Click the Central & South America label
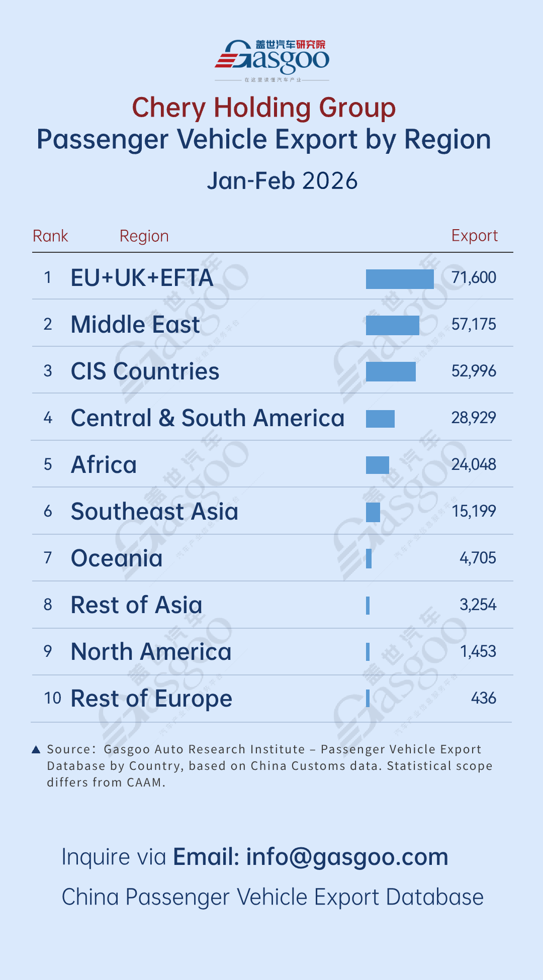The image size is (543, 980). 207,418
